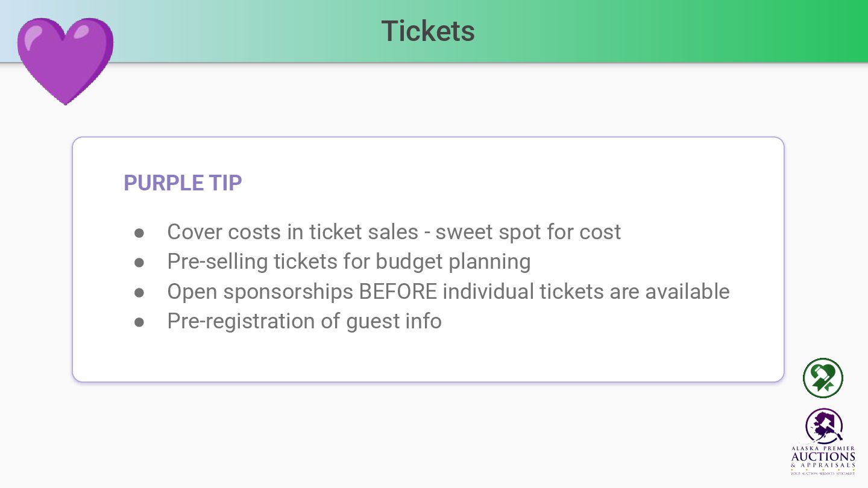This screenshot has height=488, width=868.
Task: Click the purple heart emoji icon
Action: tap(65, 61)
